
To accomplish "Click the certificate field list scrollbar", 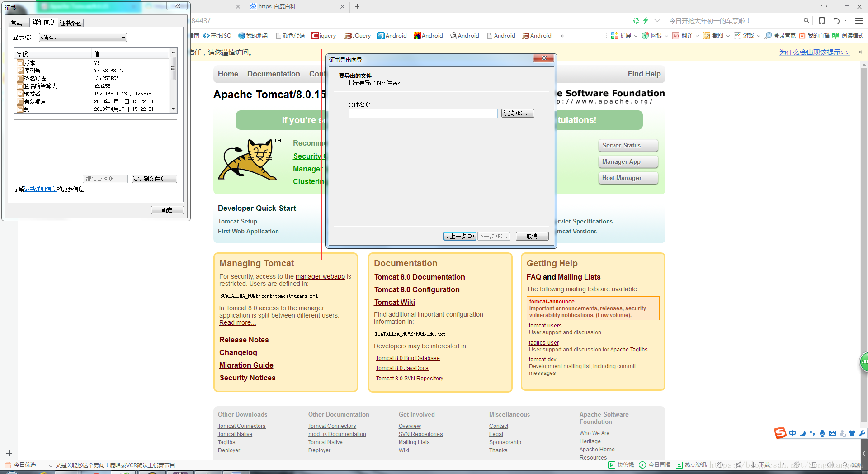I will pyautogui.click(x=173, y=81).
